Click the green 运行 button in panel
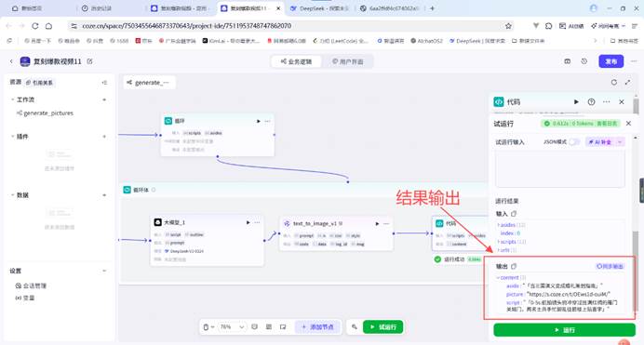This screenshot has width=644, height=345. click(x=564, y=330)
